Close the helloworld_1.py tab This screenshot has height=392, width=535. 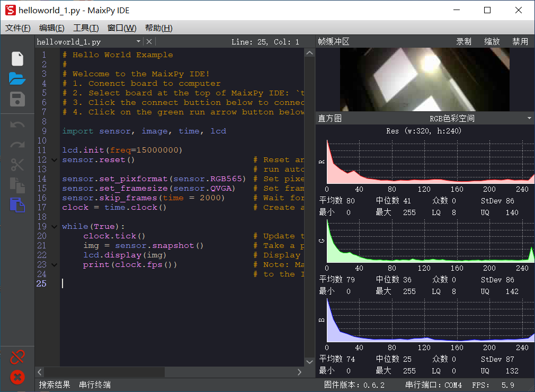149,41
